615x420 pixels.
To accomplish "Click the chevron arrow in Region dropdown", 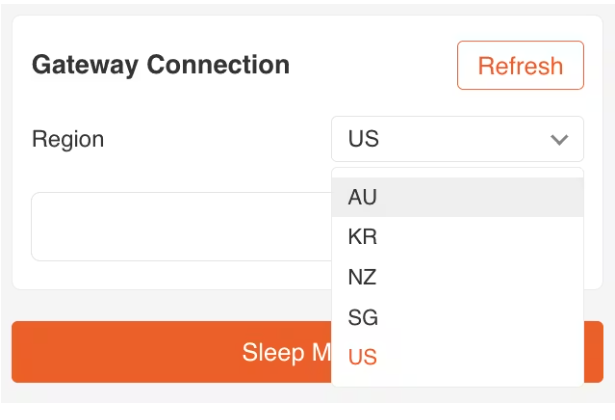I will click(559, 140).
